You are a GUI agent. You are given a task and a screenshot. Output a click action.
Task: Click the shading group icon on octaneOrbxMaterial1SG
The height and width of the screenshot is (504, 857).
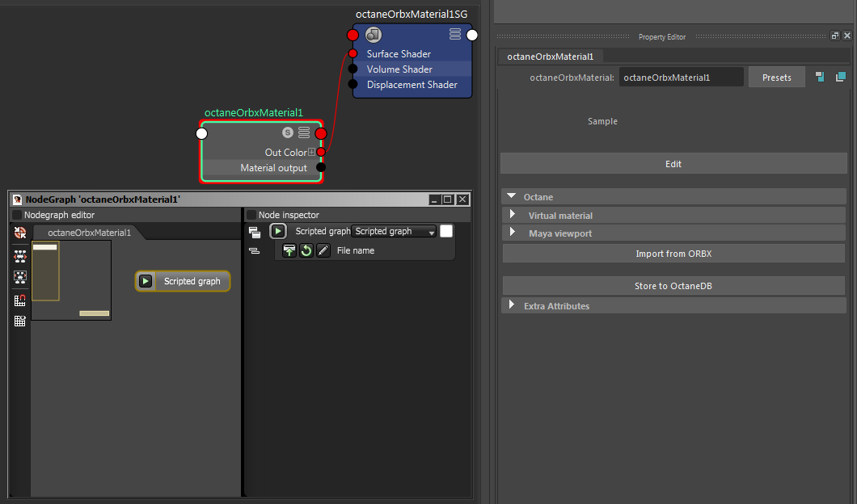coord(374,35)
